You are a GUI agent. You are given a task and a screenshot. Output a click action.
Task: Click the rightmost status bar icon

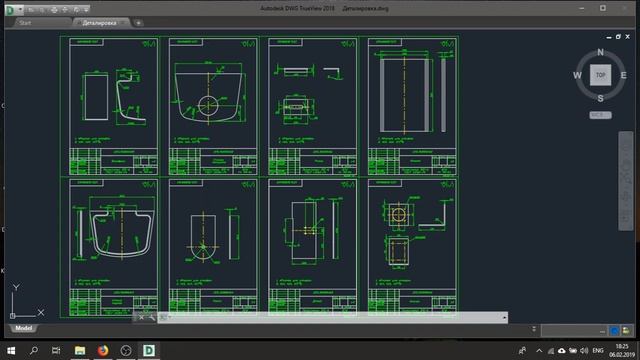pos(626,331)
